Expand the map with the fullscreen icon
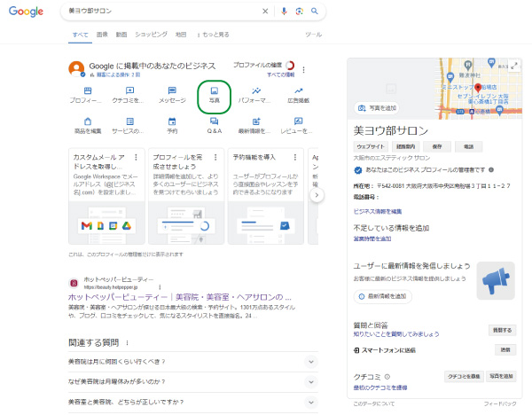The width and height of the screenshot is (532, 415). click(x=514, y=66)
